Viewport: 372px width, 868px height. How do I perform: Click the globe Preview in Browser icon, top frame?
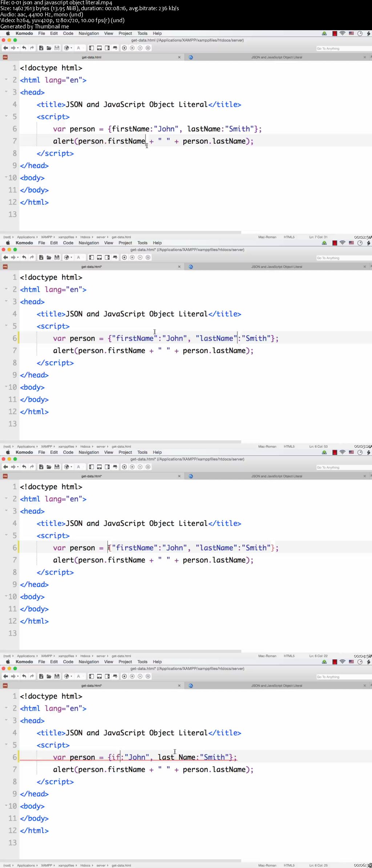pos(66,48)
